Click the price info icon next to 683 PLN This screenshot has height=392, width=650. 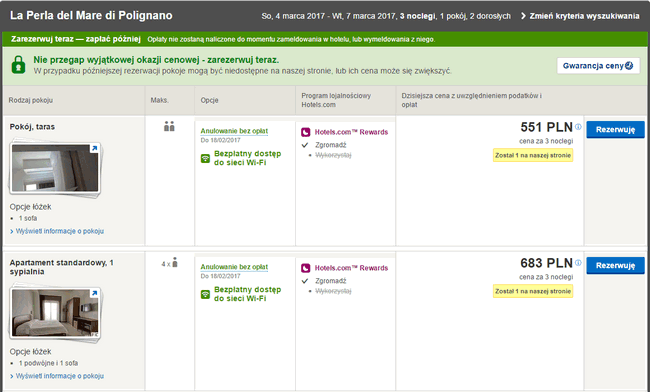(578, 263)
